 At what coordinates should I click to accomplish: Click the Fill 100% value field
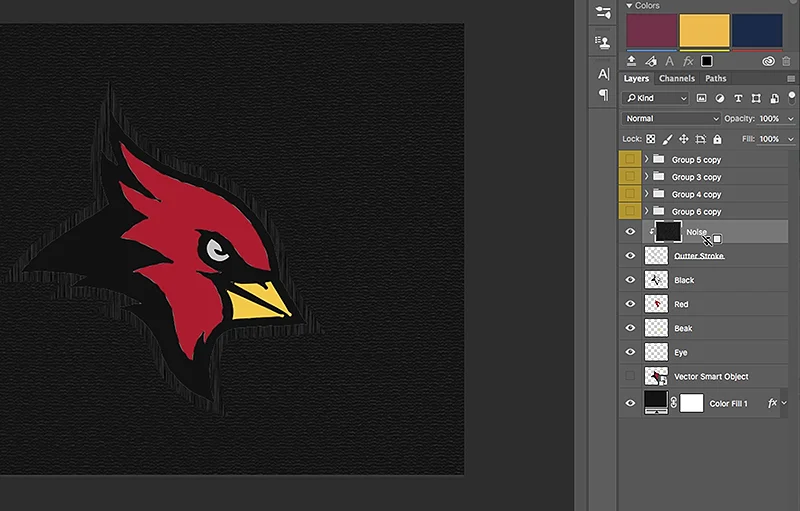[x=769, y=139]
